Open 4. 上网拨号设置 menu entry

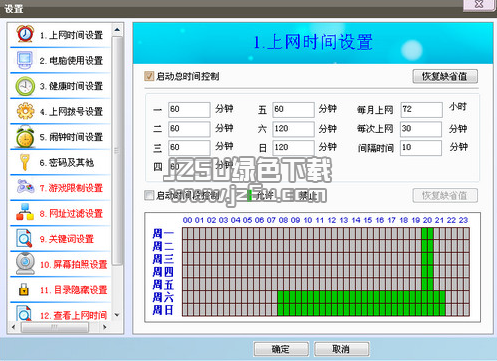pyautogui.click(x=71, y=111)
